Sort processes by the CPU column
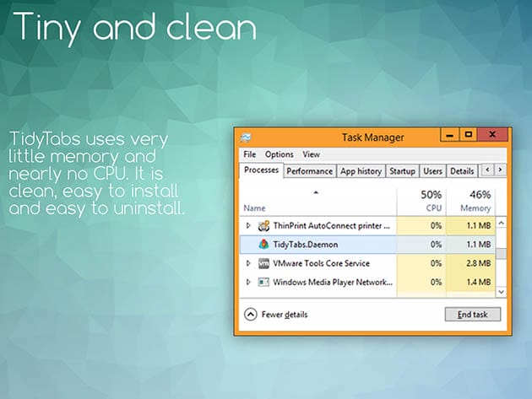 [x=431, y=201]
